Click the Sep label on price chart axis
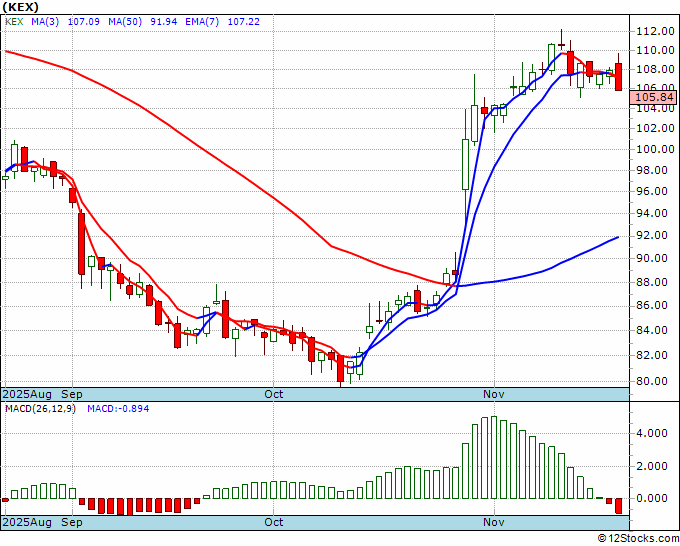 coord(72,394)
